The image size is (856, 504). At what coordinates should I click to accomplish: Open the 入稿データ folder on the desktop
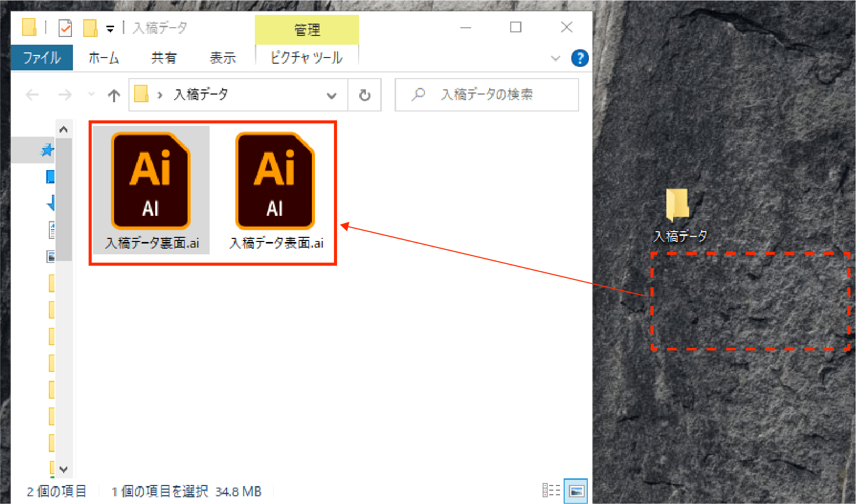click(679, 215)
